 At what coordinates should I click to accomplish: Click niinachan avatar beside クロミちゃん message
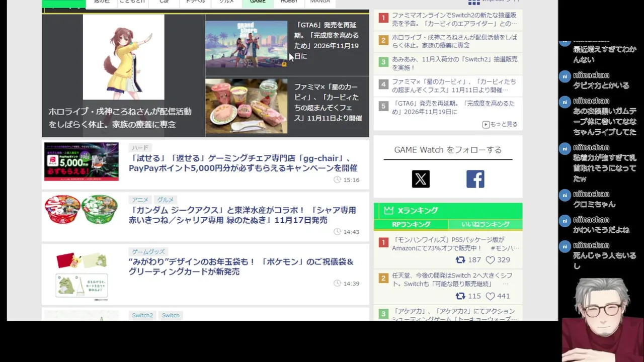click(x=565, y=195)
